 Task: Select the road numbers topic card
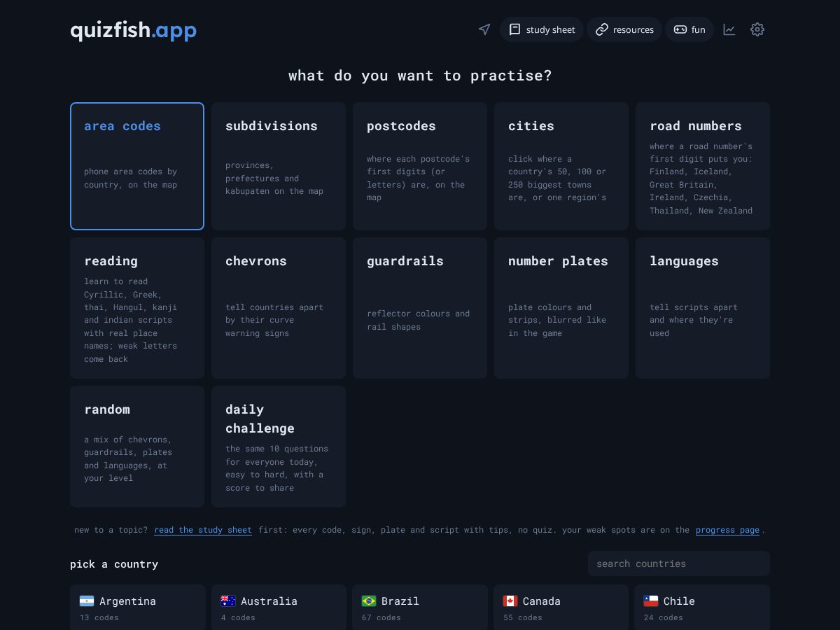tap(703, 166)
